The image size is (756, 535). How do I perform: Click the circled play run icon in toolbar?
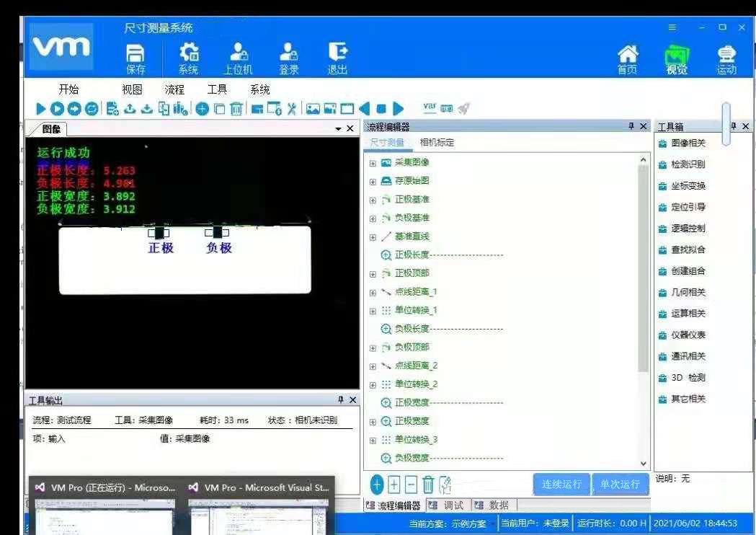57,109
